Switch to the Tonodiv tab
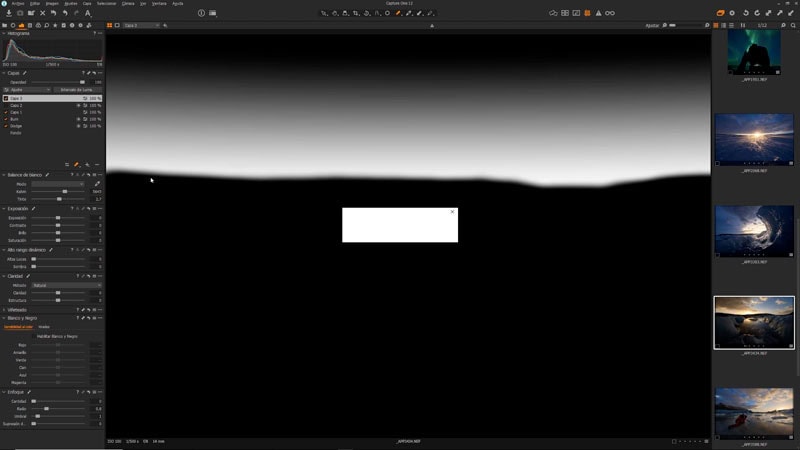Image resolution: width=800 pixels, height=450 pixels. [x=44, y=326]
